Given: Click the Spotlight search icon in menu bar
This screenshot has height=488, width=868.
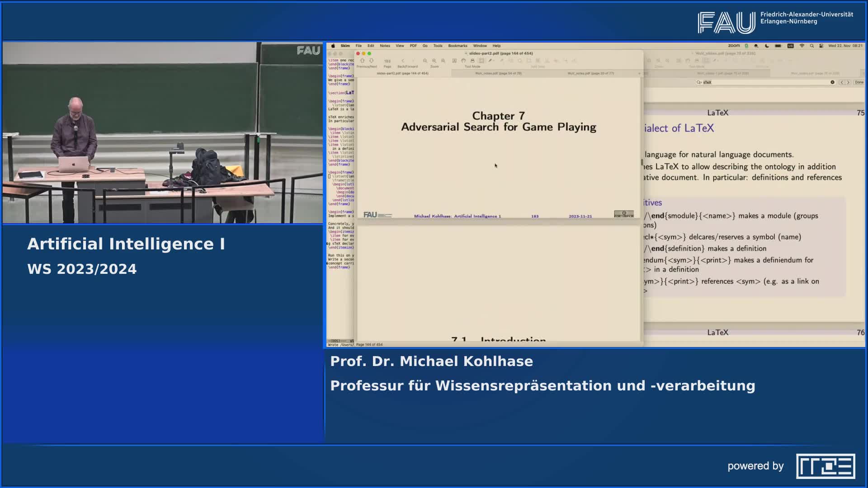Looking at the screenshot, I should tap(812, 46).
